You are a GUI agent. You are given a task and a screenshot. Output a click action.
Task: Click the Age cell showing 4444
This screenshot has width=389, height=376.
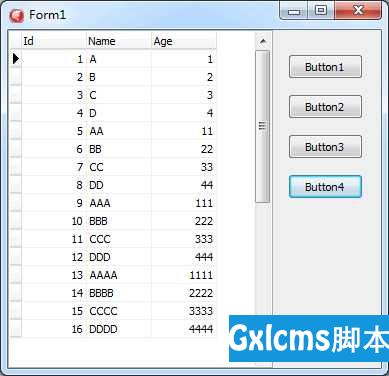click(x=184, y=329)
